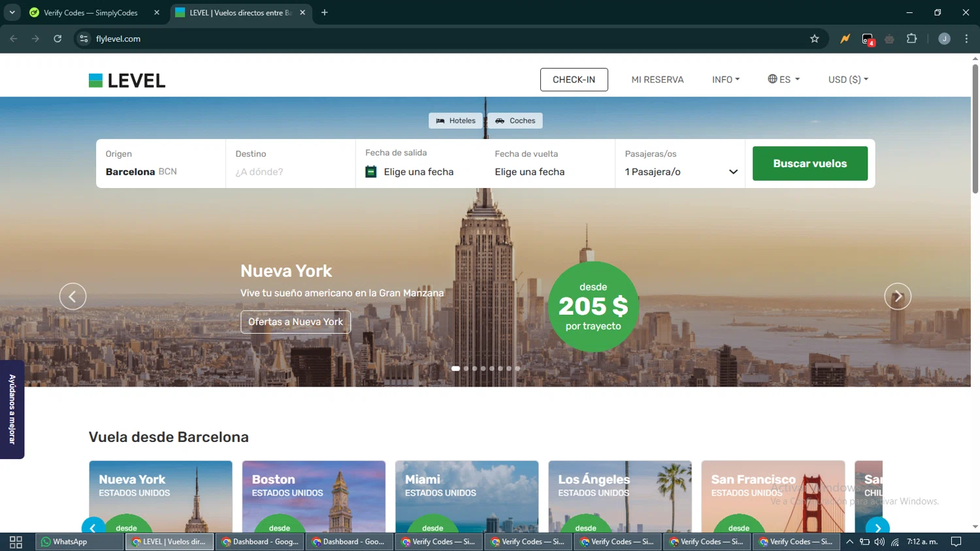
Task: Click the CHECK-IN button
Action: click(x=574, y=80)
